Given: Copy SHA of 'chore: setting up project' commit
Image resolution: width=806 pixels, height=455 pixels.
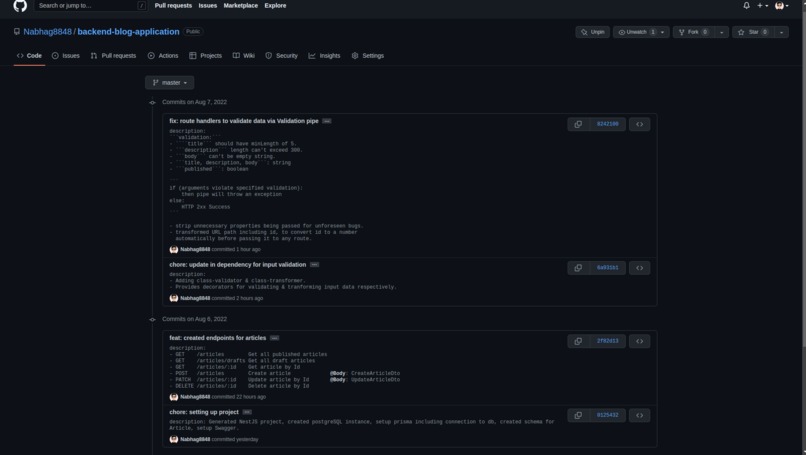Looking at the screenshot, I should [578, 415].
